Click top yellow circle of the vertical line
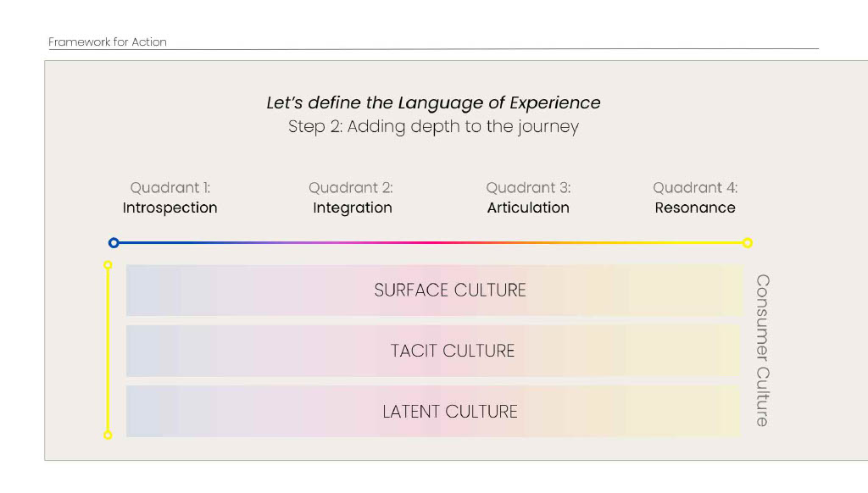This screenshot has height=493, width=868. point(108,265)
